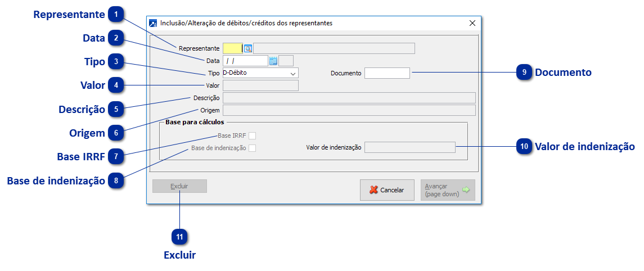Screen dimensions: 644x271
Task: Click the application icon in title bar
Action: click(153, 23)
